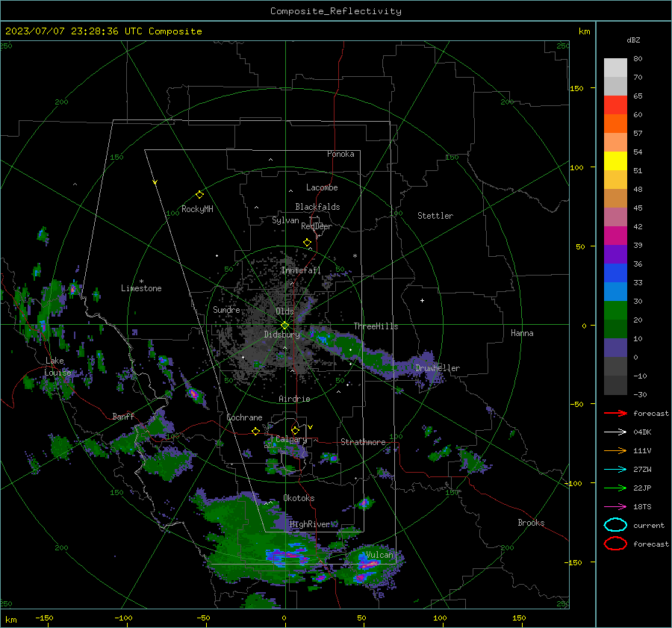The image size is (672, 628).
Task: Select the Sundre label
Action: coord(226,309)
